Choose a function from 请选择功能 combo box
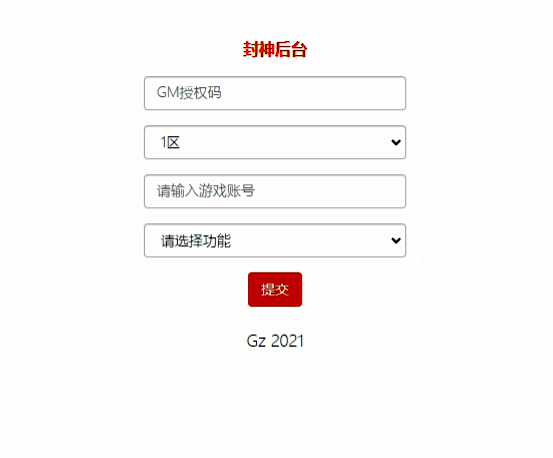 pos(275,240)
